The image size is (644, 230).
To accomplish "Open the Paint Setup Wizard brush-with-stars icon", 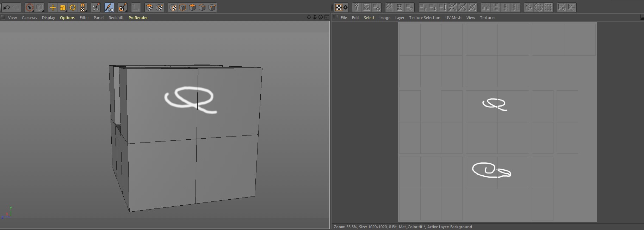I will coord(96,7).
